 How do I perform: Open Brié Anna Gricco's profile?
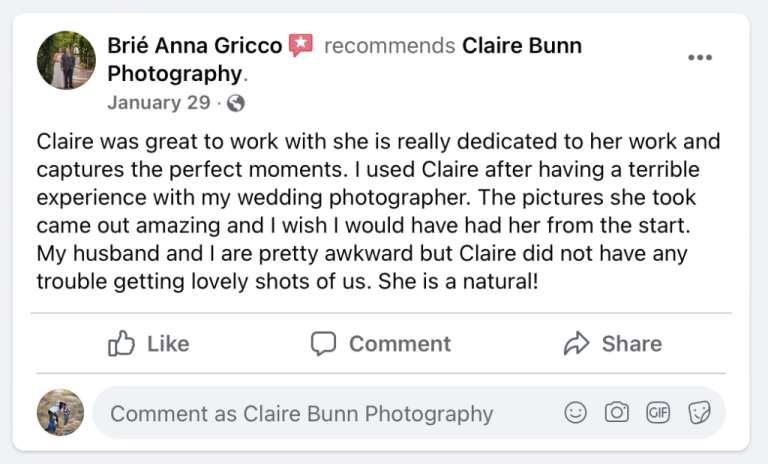click(195, 46)
